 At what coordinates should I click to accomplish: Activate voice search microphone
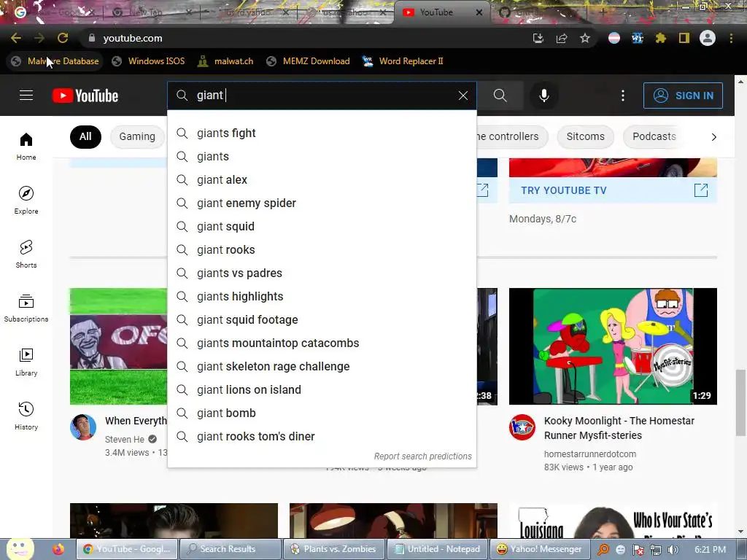tap(544, 96)
